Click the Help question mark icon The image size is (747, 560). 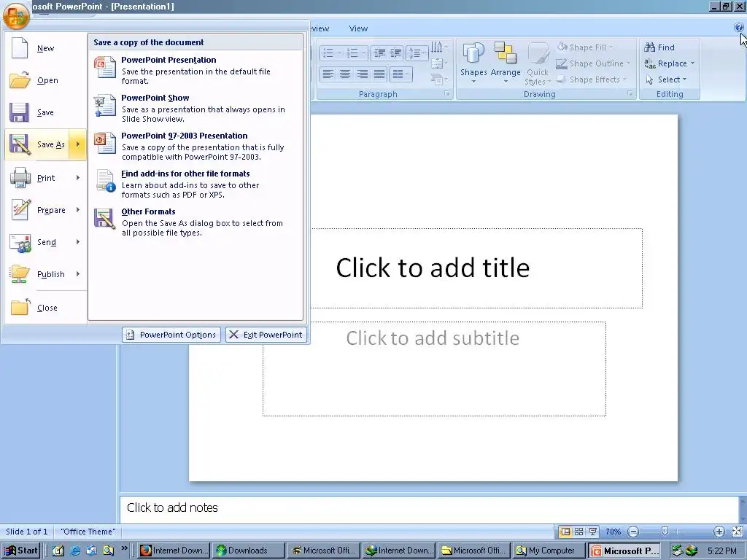[738, 28]
